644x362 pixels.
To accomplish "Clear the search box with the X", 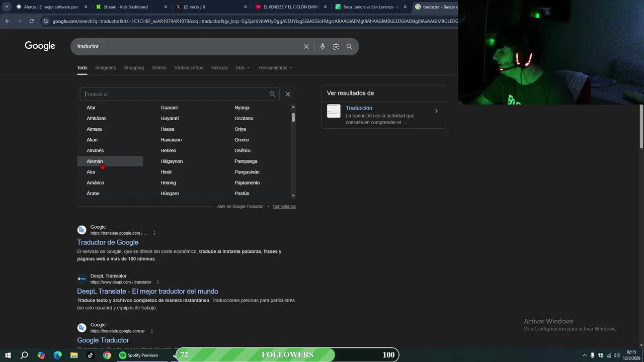I will point(306,46).
